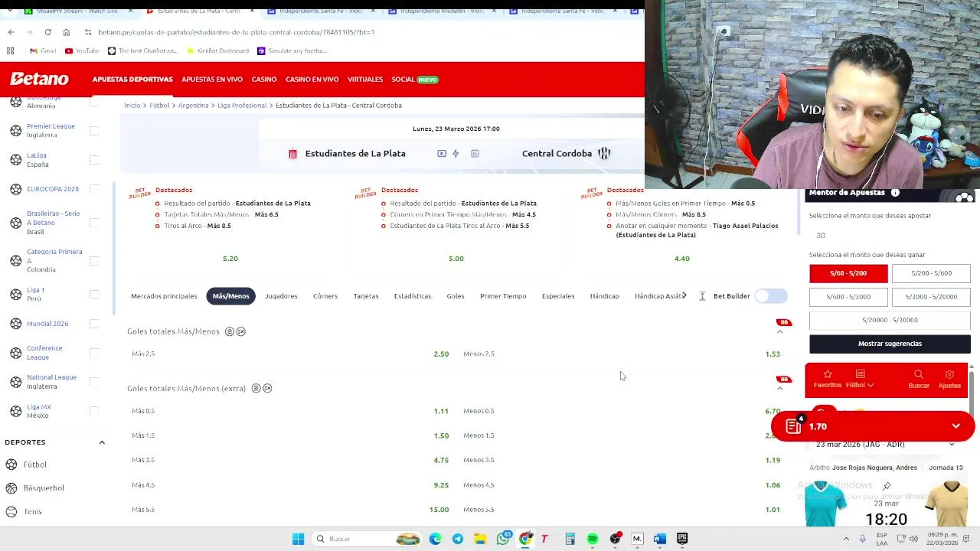Open Telegram from the taskbar
980x551 pixels.
pyautogui.click(x=458, y=539)
